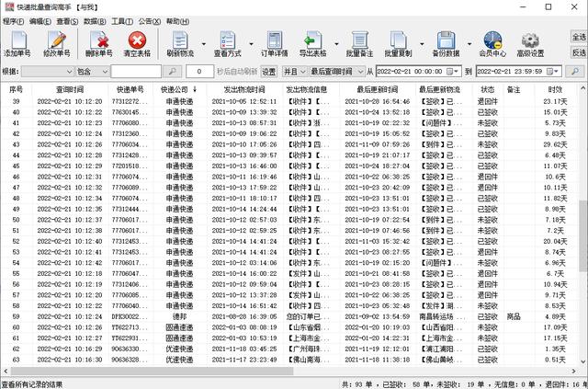Click the 反选 button
The width and height of the screenshot is (588, 389).
[x=579, y=52]
